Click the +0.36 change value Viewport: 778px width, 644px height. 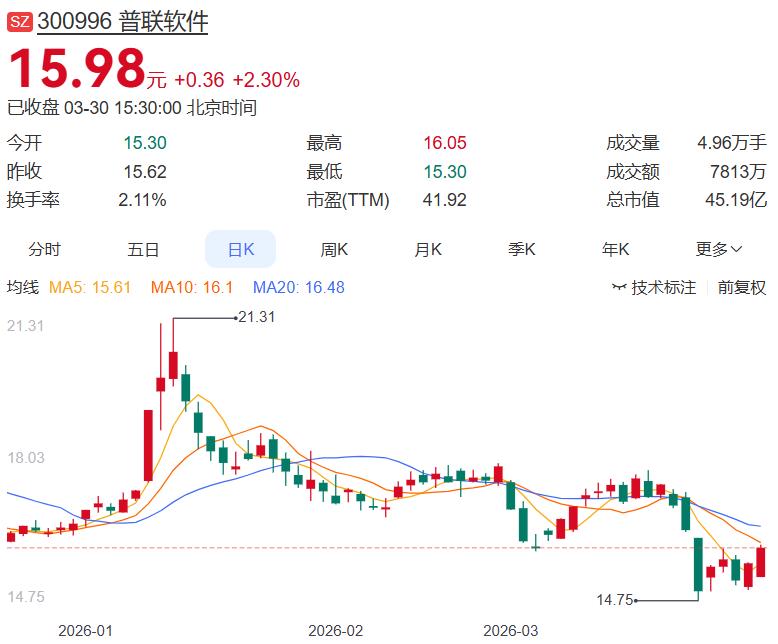(199, 80)
